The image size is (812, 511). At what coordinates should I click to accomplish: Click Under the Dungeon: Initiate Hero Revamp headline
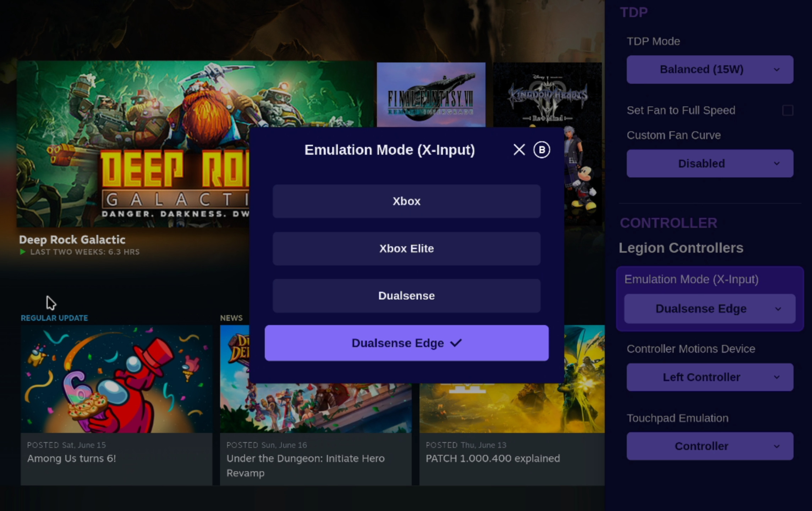point(306,466)
